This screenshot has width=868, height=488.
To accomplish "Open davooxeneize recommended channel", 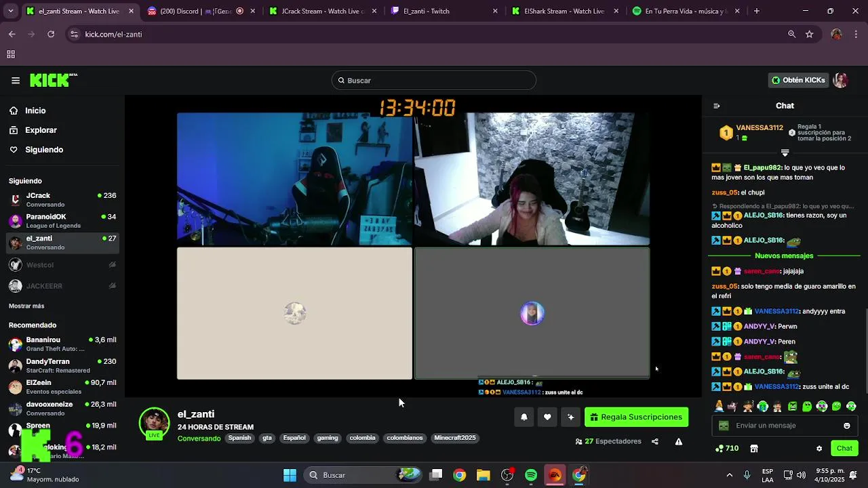I will (62, 409).
